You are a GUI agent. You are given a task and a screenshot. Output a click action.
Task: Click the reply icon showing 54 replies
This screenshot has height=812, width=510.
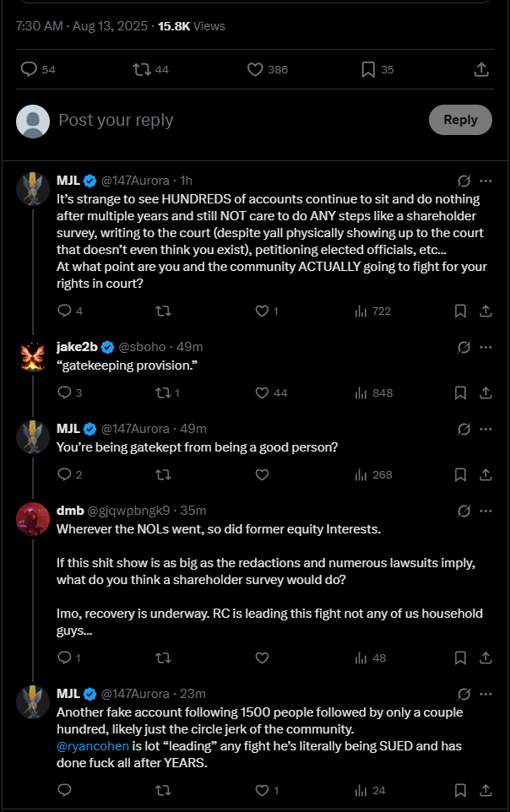30,69
